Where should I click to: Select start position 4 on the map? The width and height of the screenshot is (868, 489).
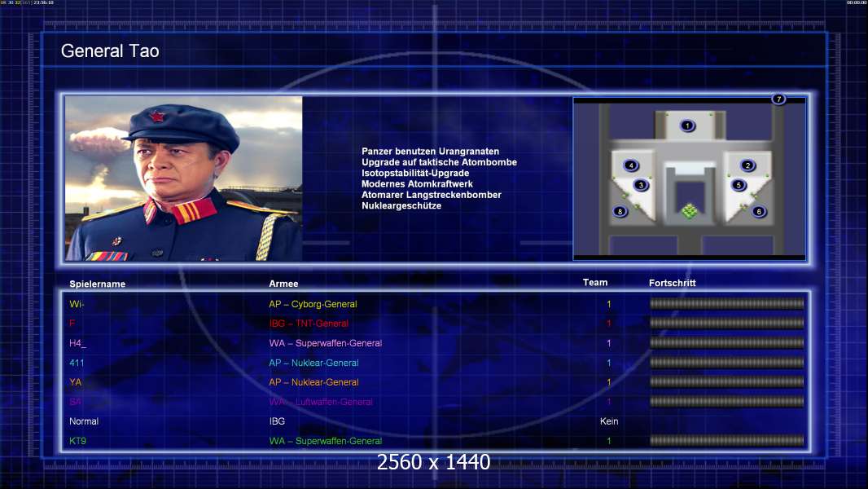(x=630, y=165)
